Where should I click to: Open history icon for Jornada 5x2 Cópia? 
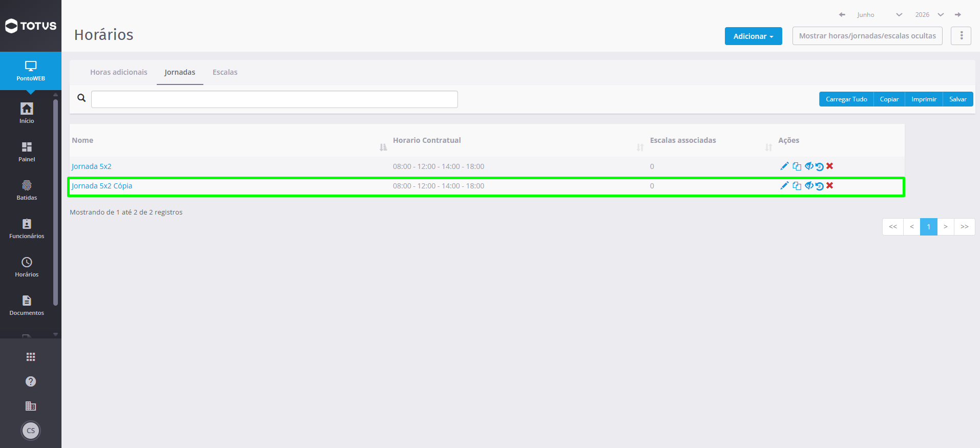click(x=820, y=186)
